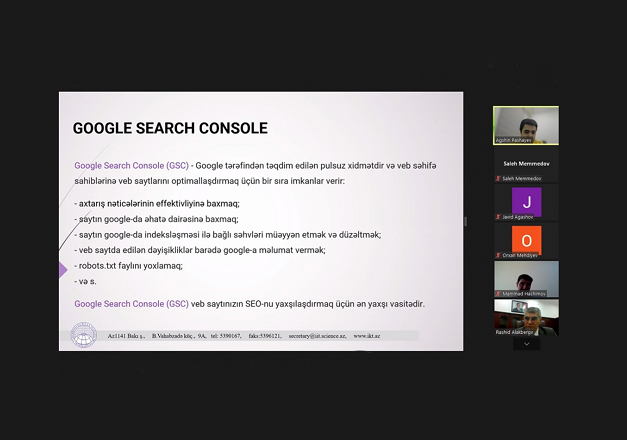Click the footer phone 'tel: 5390167'
The width and height of the screenshot is (627, 440).
coord(226,336)
